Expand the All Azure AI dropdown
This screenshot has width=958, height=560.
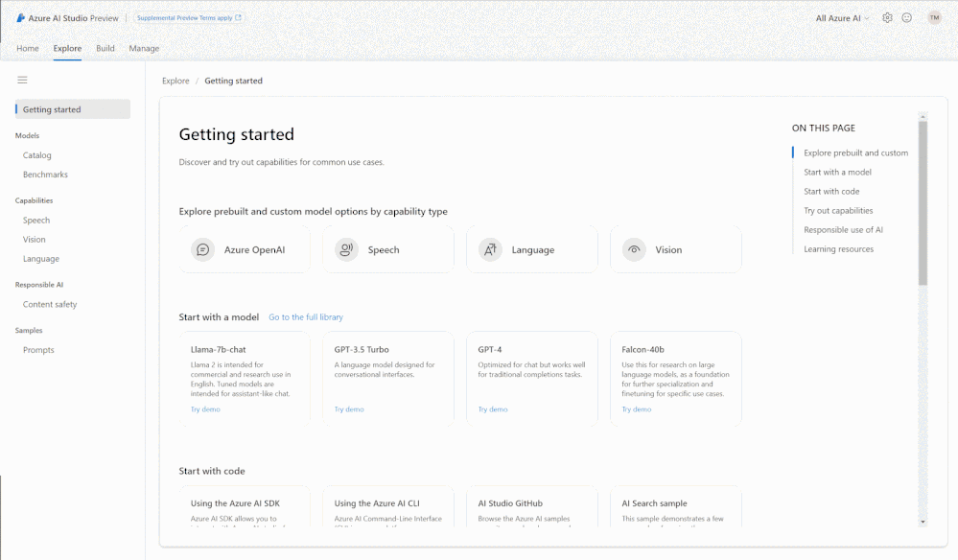click(843, 18)
